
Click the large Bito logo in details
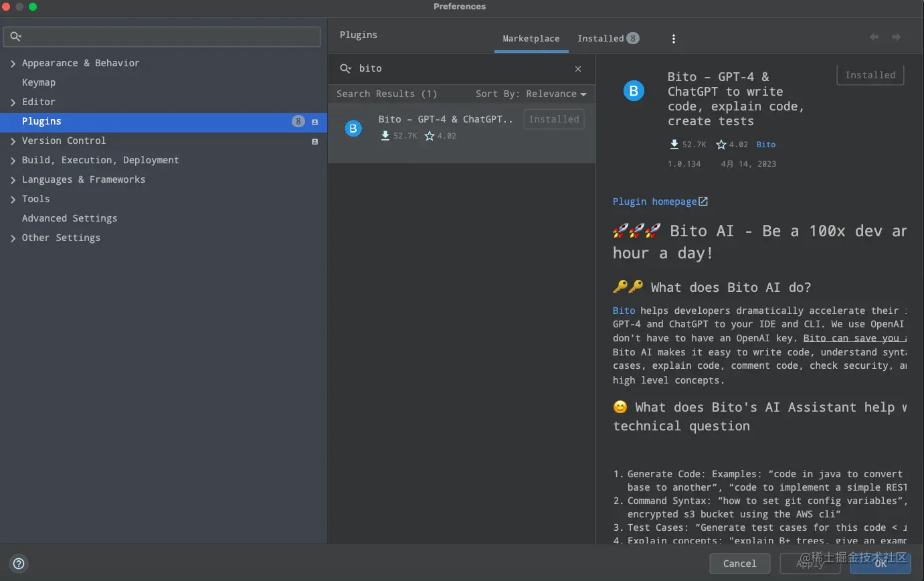tap(634, 90)
